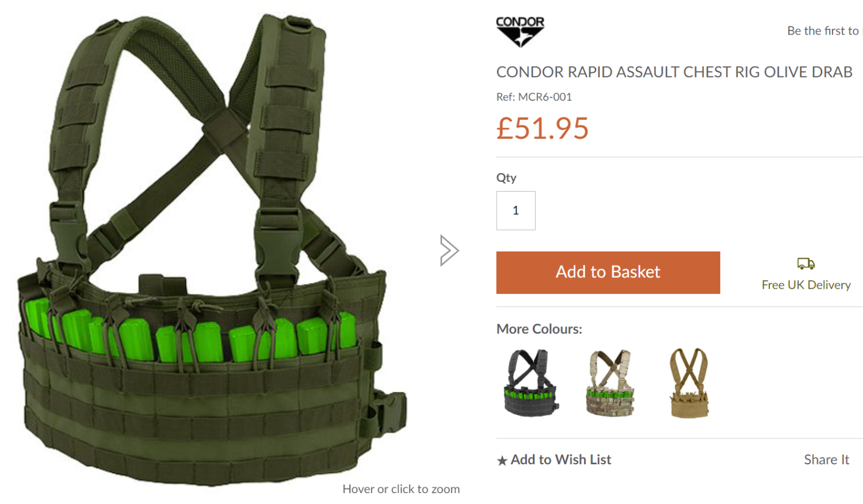Click Free UK Delivery text

806,285
